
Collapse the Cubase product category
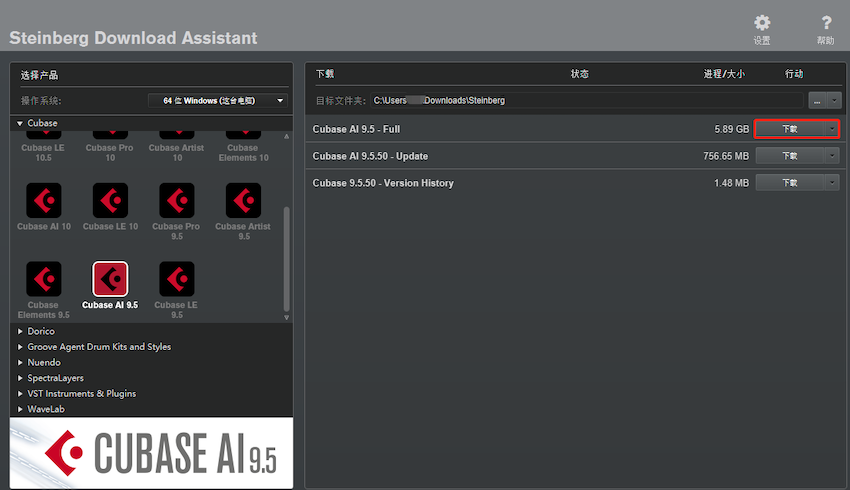[20, 123]
